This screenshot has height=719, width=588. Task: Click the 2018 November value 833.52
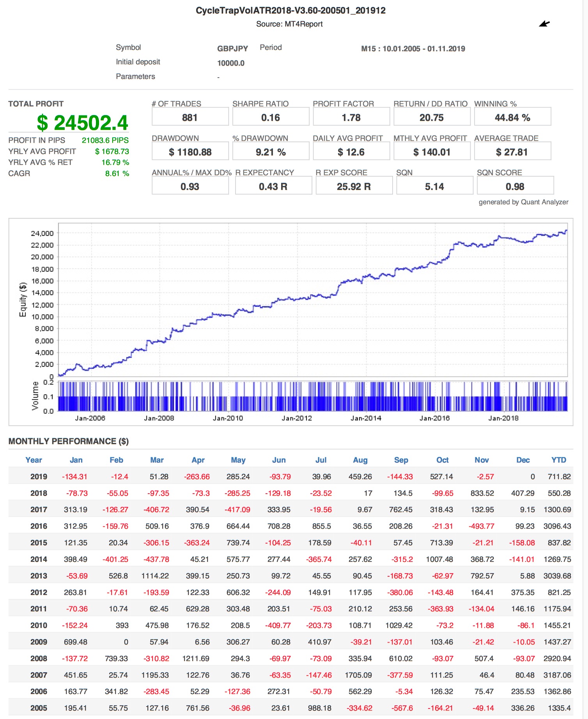pyautogui.click(x=482, y=493)
